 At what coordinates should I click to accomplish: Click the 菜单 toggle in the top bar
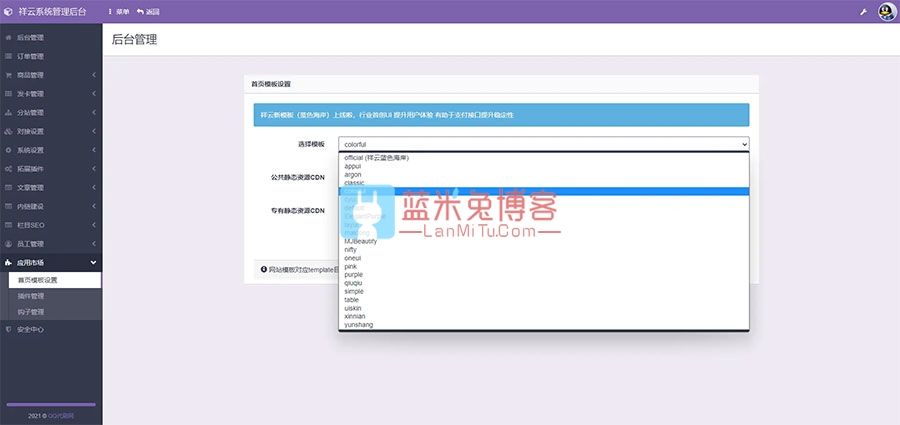point(119,11)
